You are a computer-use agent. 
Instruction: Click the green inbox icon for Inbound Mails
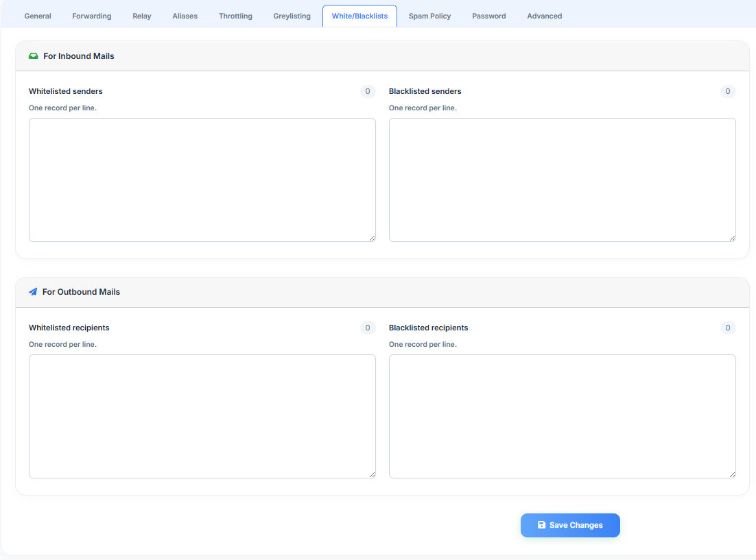point(33,56)
